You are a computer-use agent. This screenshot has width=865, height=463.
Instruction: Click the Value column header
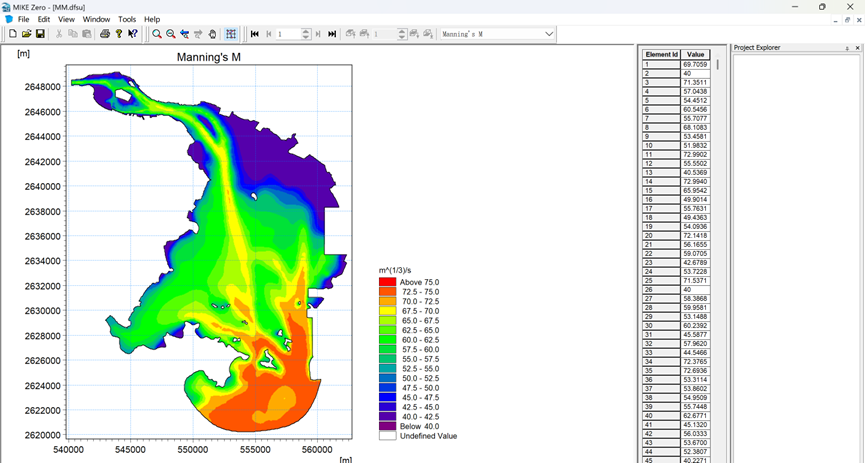tap(695, 54)
